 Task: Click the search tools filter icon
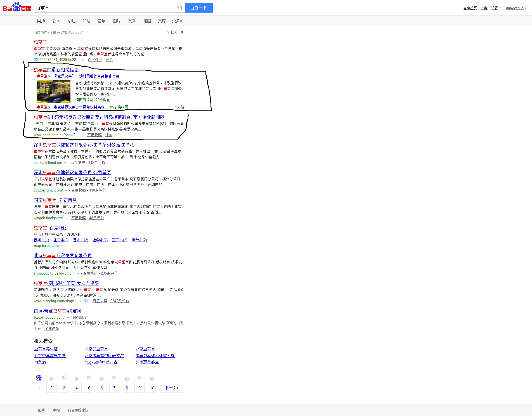[x=169, y=32]
